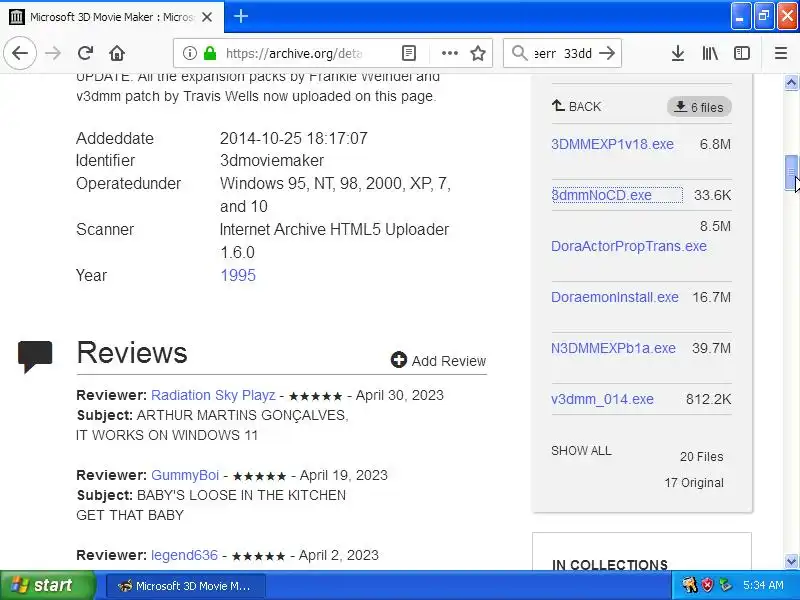Image resolution: width=800 pixels, height=600 pixels.
Task: Click the third system tray icon
Action: 725,585
